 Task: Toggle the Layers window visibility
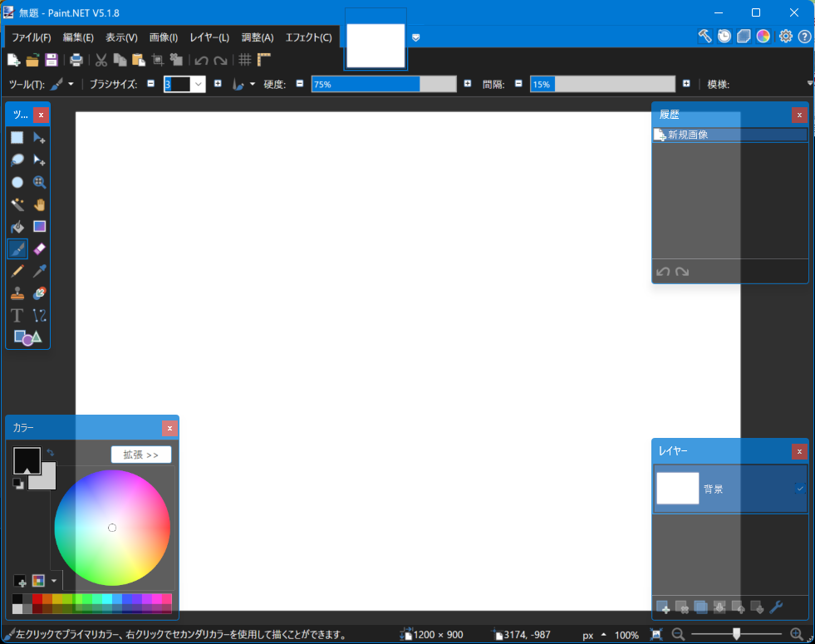coord(744,37)
